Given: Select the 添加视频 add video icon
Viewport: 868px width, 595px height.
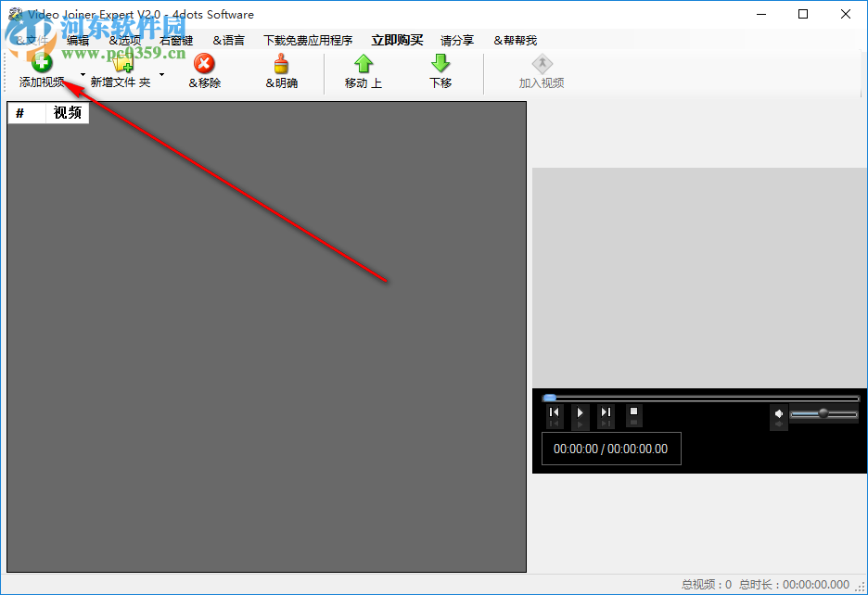Looking at the screenshot, I should (x=41, y=63).
